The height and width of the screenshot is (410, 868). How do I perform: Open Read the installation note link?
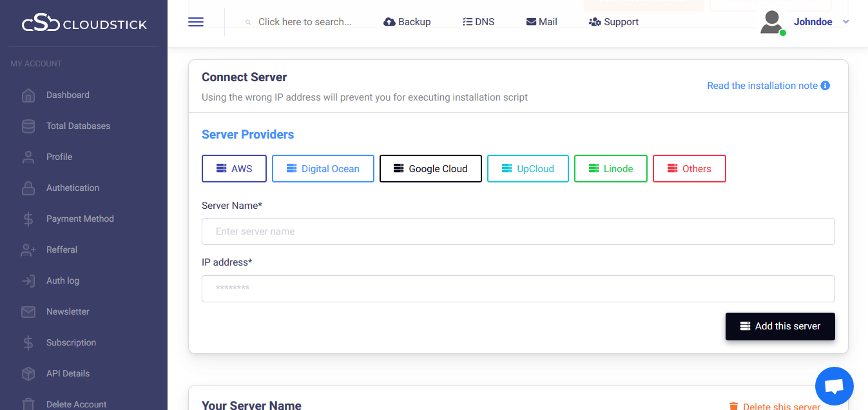click(x=762, y=86)
